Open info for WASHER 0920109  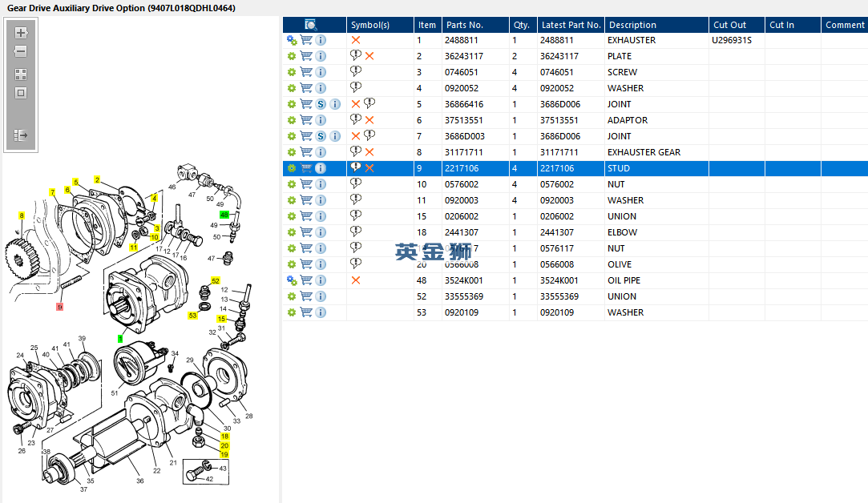click(x=321, y=312)
